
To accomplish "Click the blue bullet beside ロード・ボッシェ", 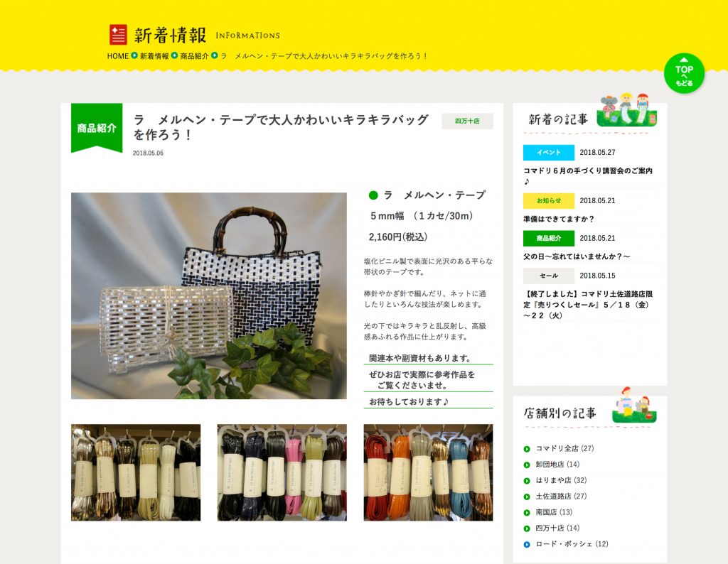I will [527, 545].
